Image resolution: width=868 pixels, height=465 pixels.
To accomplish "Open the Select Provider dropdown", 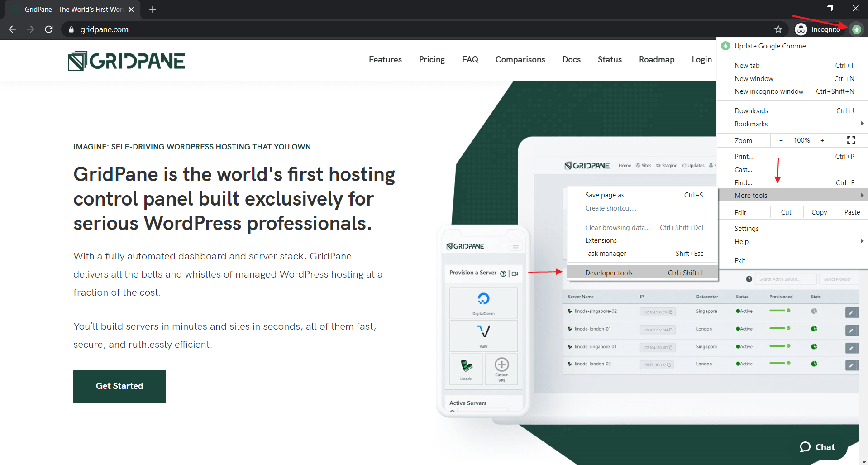I will tap(839, 279).
